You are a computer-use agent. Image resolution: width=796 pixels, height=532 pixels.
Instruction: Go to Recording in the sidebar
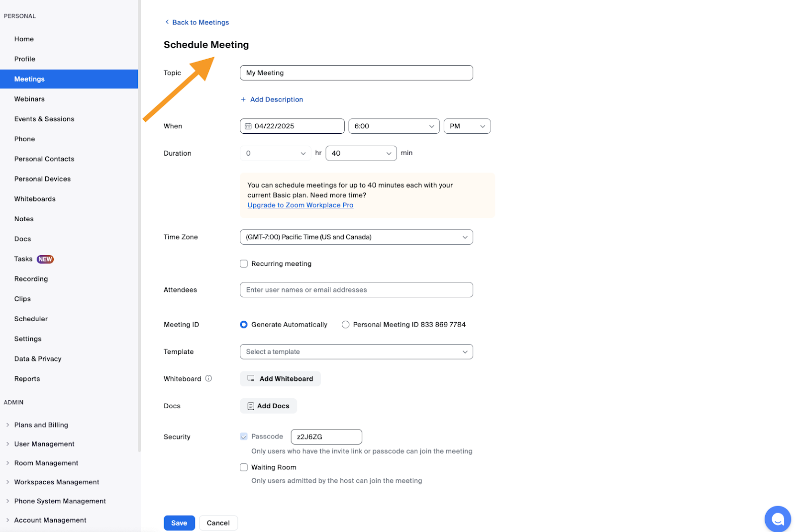point(31,279)
